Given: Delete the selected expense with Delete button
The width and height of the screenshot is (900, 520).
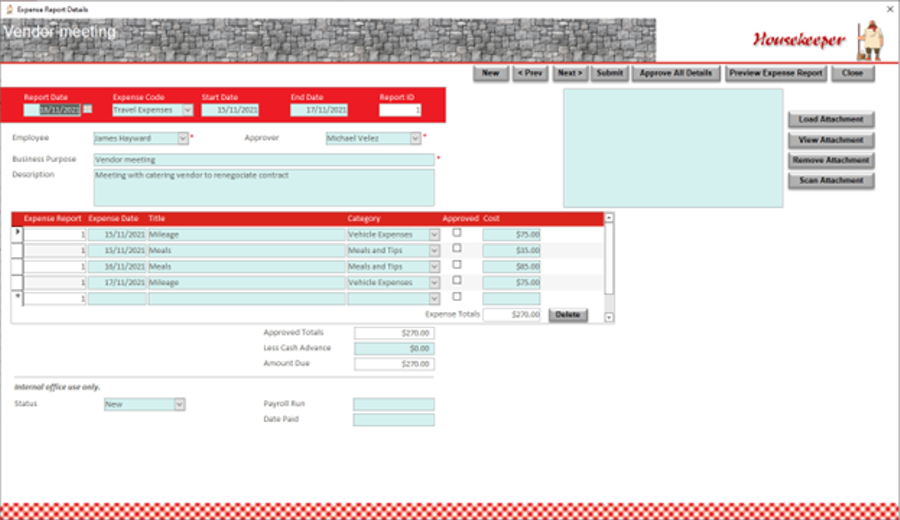Looking at the screenshot, I should click(x=568, y=315).
